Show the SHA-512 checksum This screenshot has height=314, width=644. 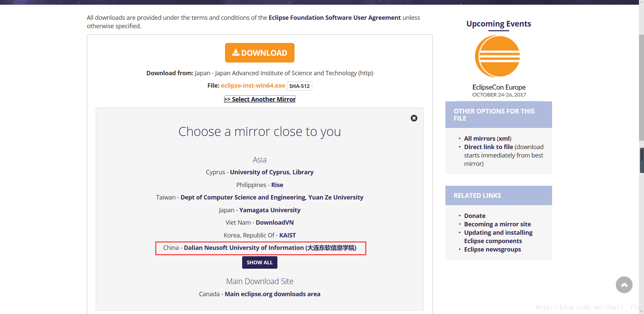(299, 86)
